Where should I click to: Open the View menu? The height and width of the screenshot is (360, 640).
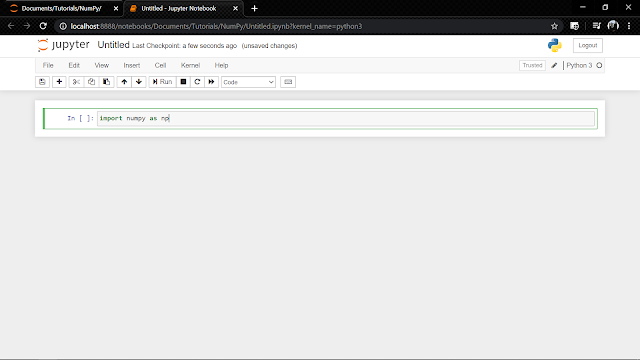tap(102, 65)
